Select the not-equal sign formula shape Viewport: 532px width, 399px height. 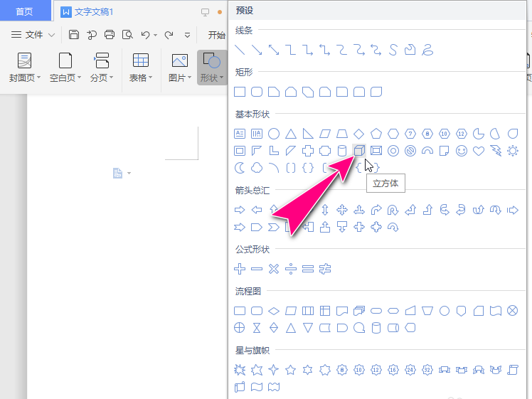tap(325, 269)
